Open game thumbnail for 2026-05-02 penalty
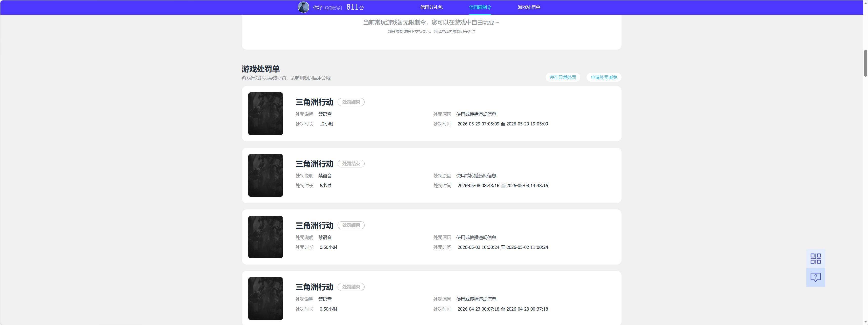The height and width of the screenshot is (325, 868). (x=265, y=237)
